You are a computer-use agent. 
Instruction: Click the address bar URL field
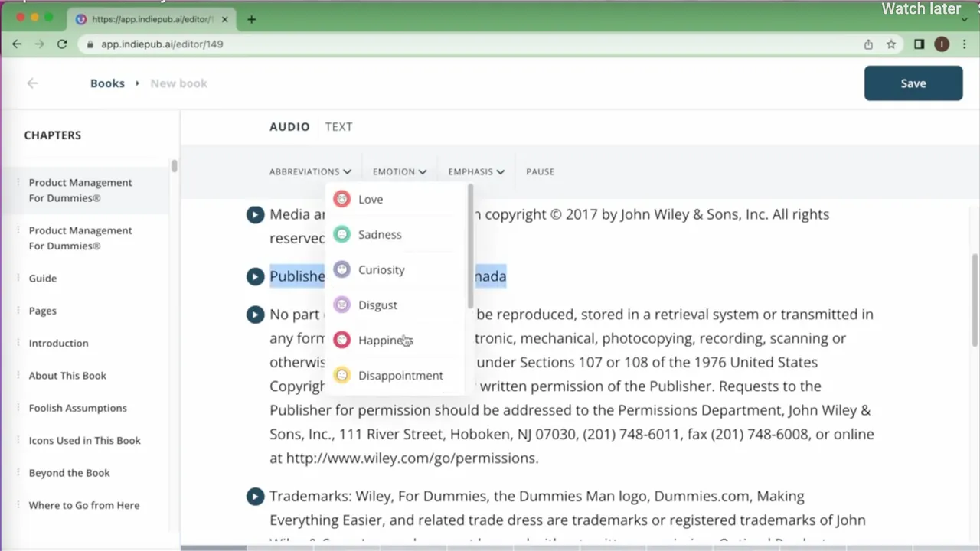[x=490, y=44]
